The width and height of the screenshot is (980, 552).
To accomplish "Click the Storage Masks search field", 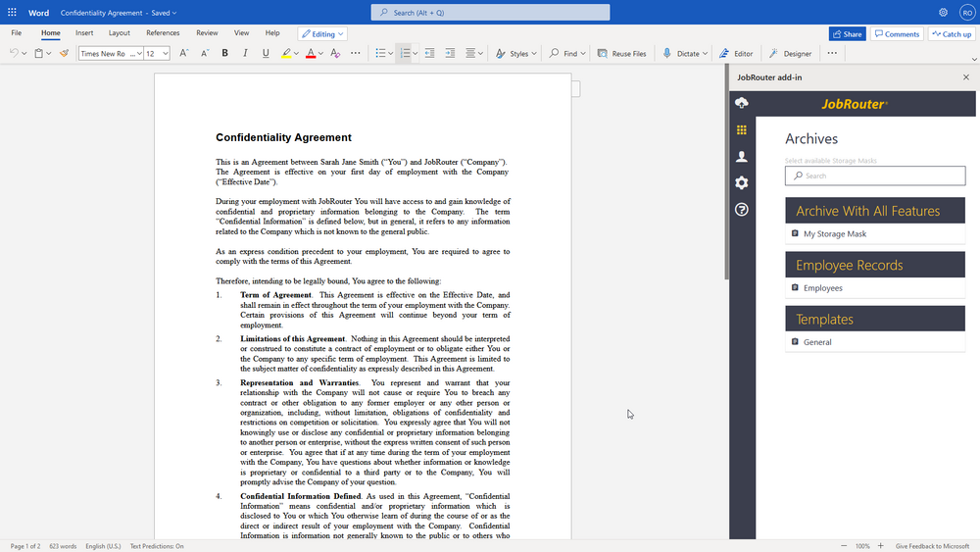I will pyautogui.click(x=875, y=176).
